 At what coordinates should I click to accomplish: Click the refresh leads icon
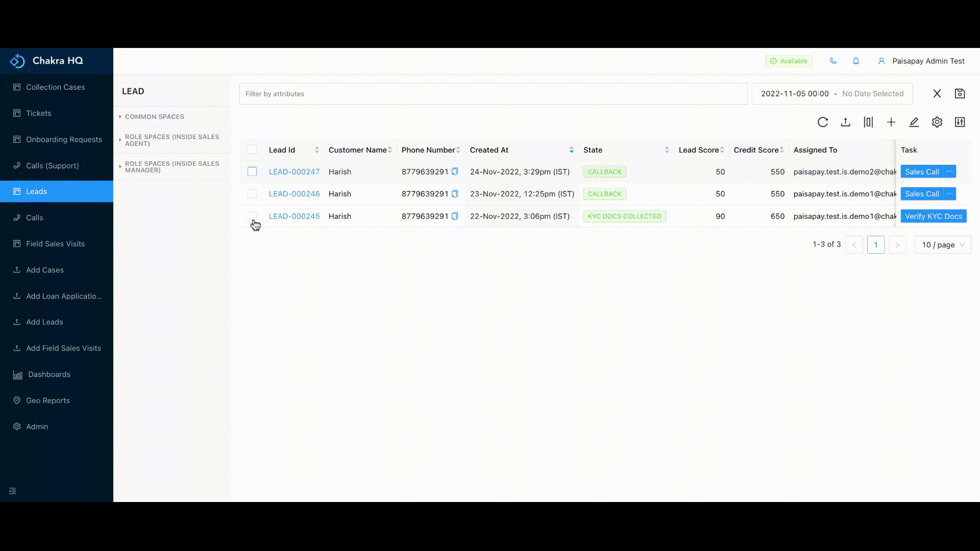(822, 122)
